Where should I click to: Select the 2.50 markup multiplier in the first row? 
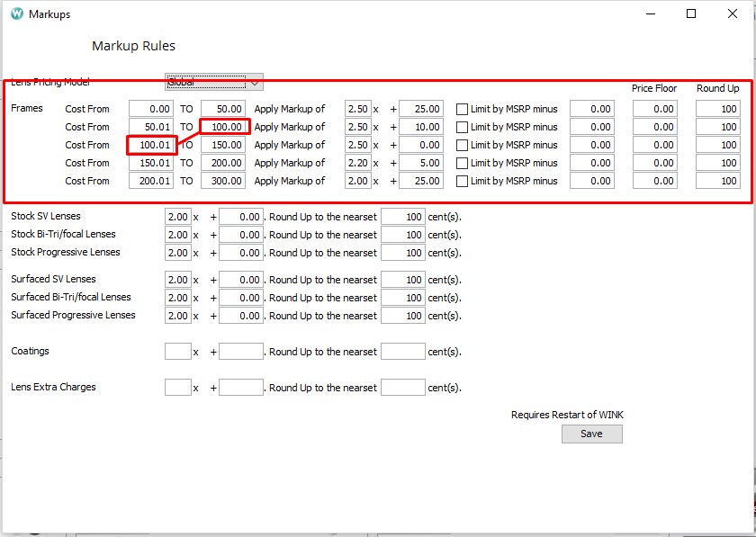pyautogui.click(x=356, y=109)
